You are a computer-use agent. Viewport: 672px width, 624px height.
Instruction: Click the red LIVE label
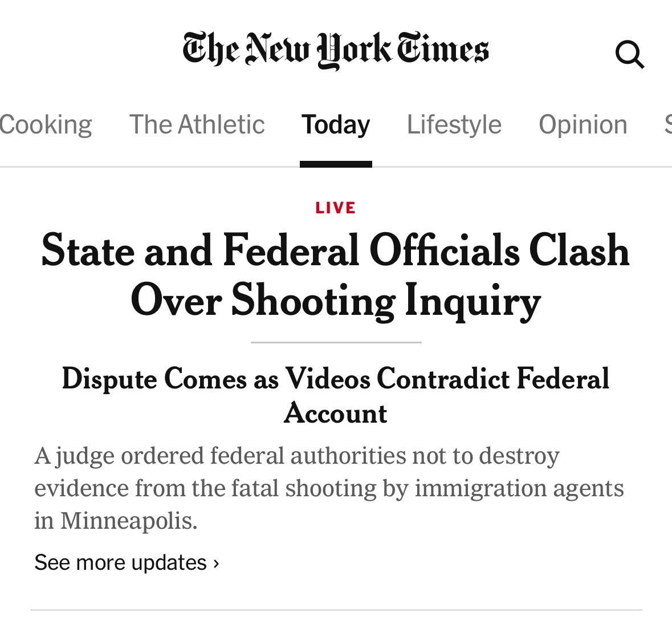(x=336, y=208)
